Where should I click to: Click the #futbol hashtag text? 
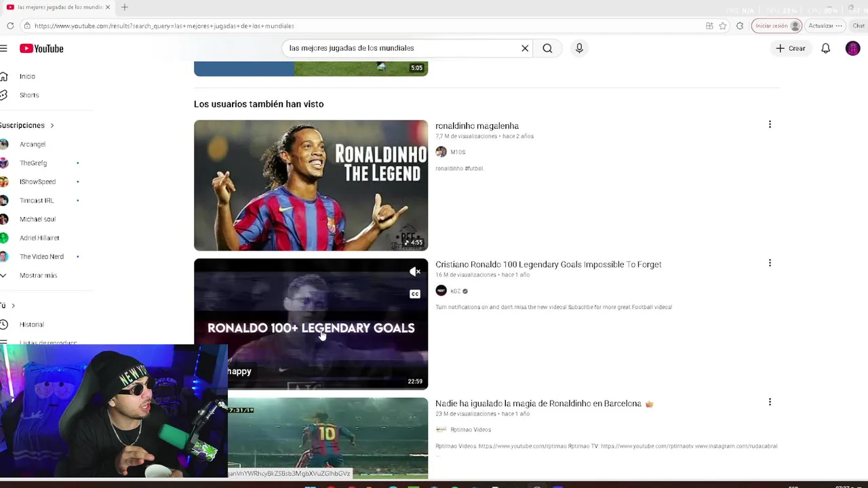click(x=474, y=169)
